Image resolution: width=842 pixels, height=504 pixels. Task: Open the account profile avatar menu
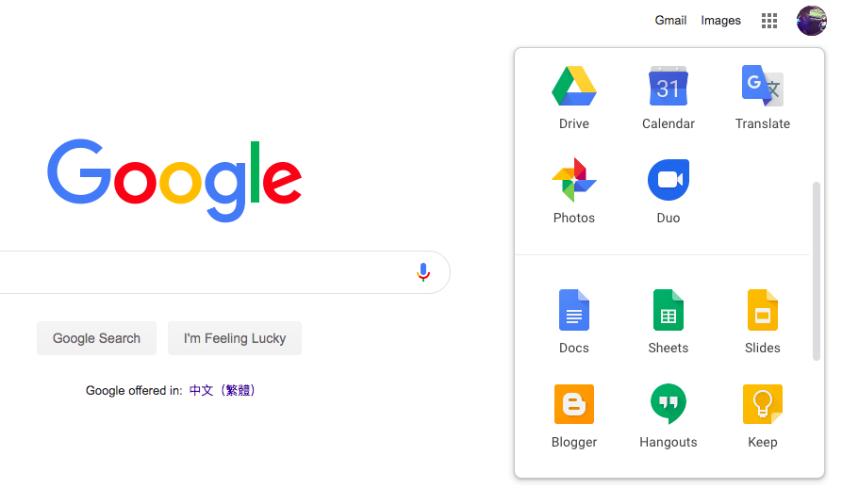812,21
